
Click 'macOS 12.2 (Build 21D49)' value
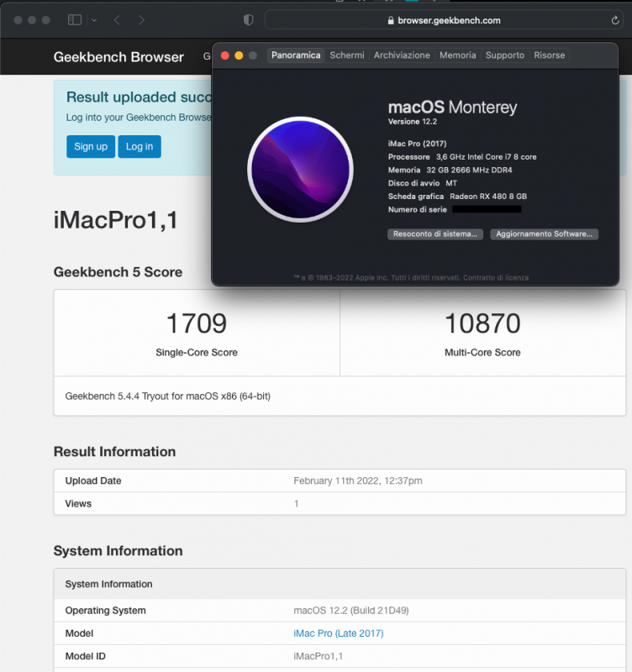351,611
